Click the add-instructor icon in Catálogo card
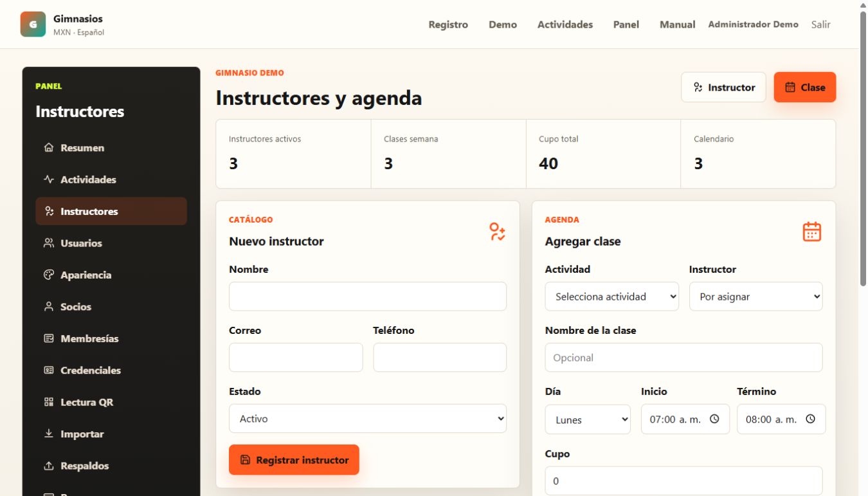Image resolution: width=868 pixels, height=496 pixels. point(497,232)
